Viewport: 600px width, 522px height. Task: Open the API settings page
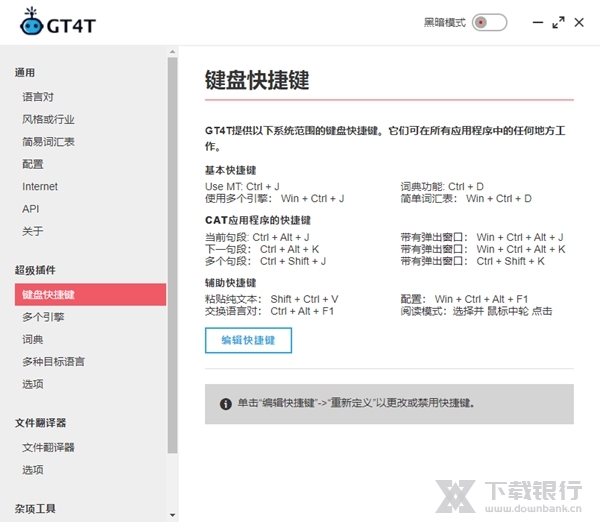[x=31, y=209]
